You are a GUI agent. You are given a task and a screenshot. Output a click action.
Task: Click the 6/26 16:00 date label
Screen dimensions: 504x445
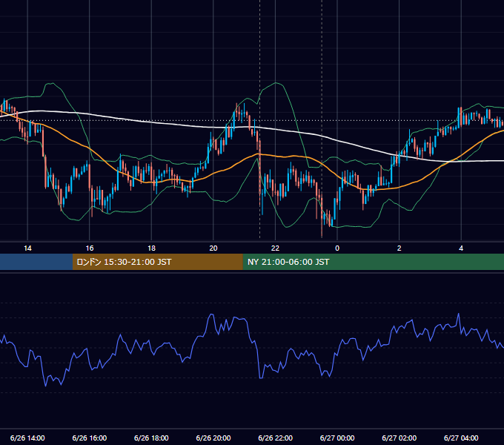tap(90, 438)
